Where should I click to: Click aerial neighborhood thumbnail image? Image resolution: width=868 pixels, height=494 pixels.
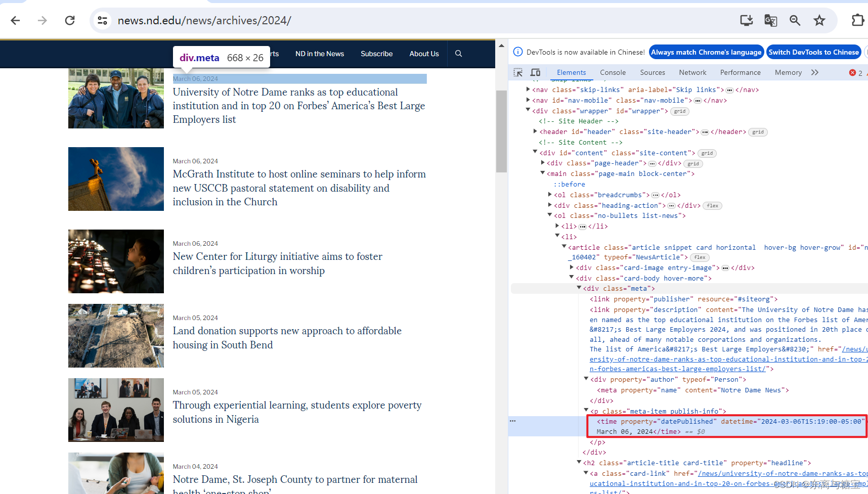[x=116, y=336]
